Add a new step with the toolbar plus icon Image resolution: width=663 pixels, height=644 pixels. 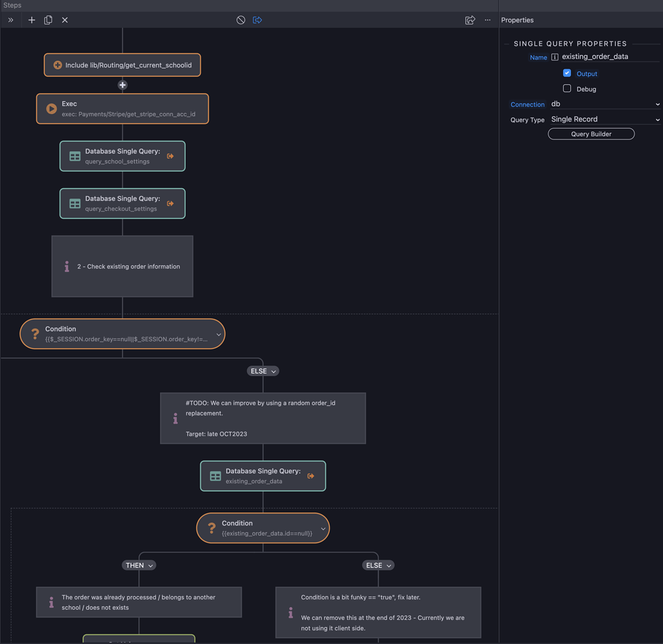(x=31, y=20)
